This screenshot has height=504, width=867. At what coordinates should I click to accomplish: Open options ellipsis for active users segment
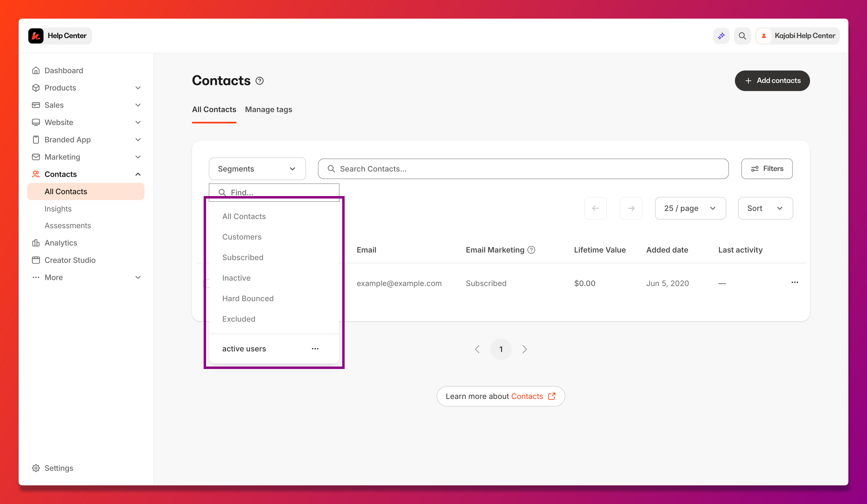315,349
